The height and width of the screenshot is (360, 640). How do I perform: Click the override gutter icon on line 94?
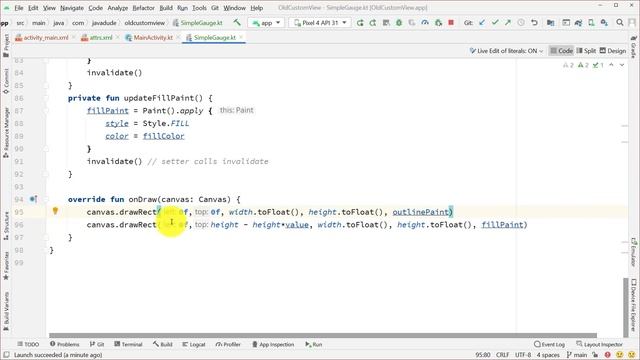click(33, 199)
